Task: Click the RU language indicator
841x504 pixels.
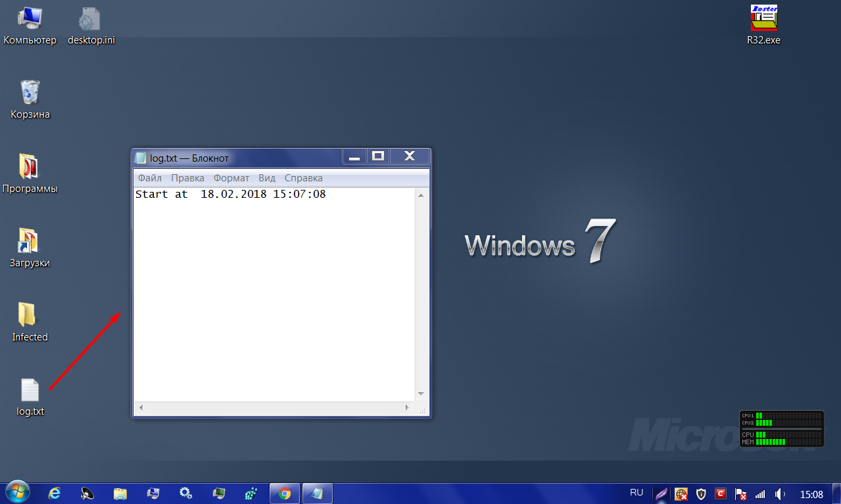Action: (637, 492)
